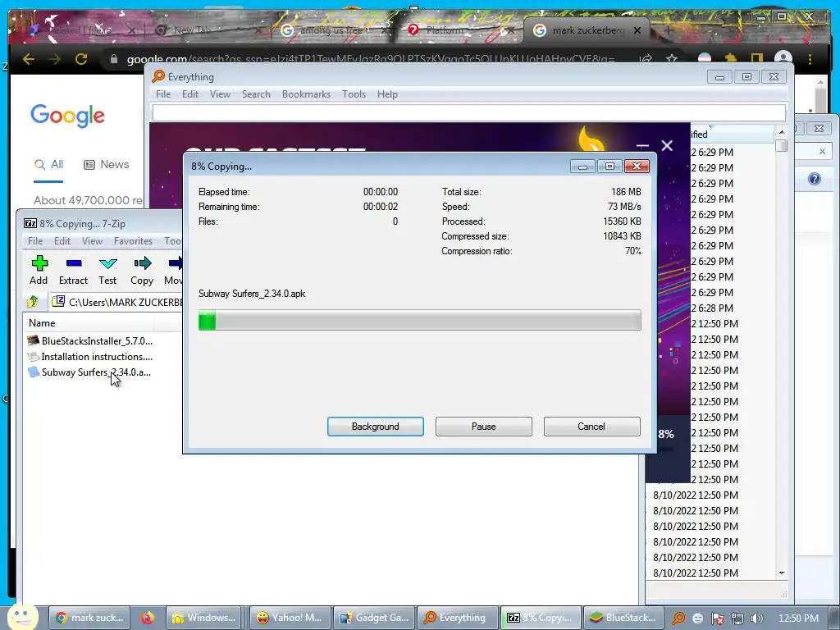Open mark zuck Chrome taskbar button
Screen dimensions: 840x630
(89, 618)
